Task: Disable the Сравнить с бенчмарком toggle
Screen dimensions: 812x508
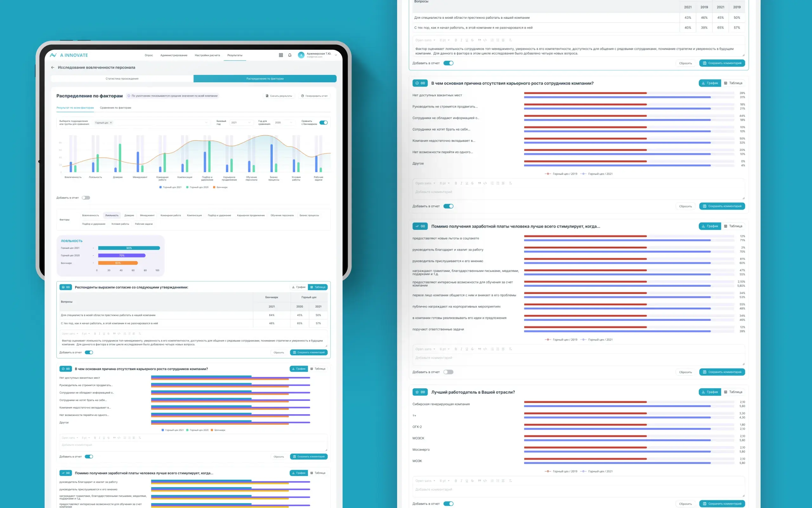Action: (x=324, y=123)
